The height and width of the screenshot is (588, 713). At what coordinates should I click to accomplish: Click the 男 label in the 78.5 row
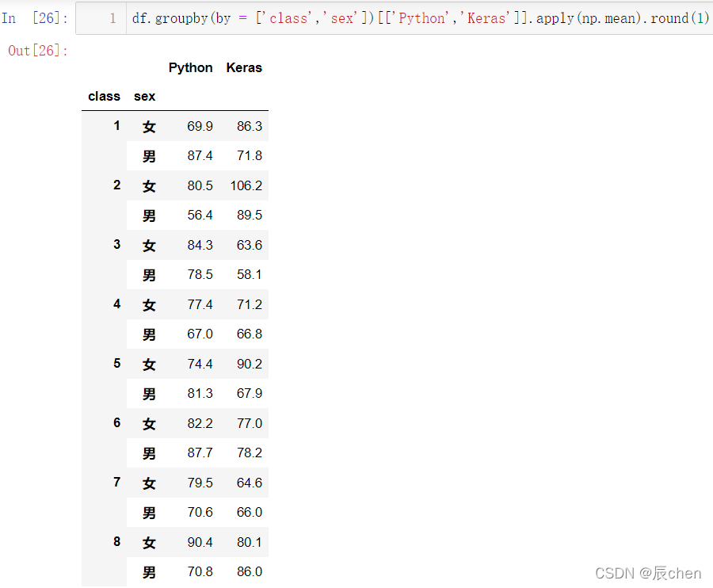(149, 275)
